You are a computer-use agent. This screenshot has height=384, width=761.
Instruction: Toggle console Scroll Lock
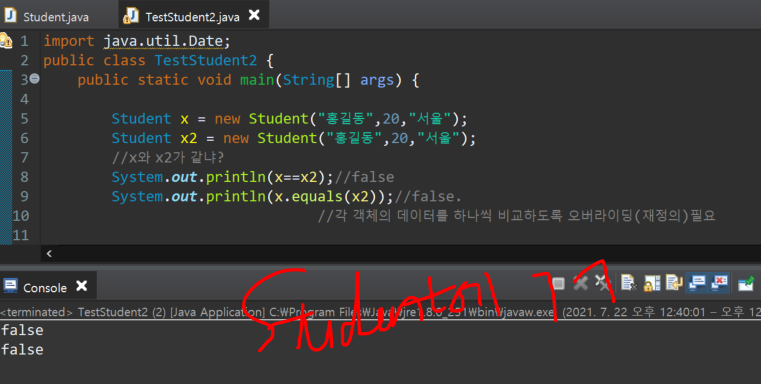pos(652,283)
